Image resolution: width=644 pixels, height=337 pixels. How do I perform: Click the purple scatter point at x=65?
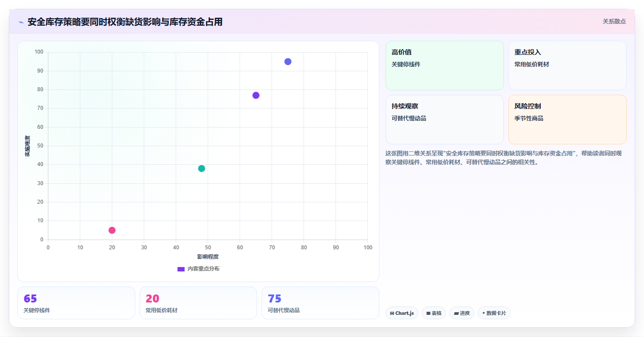pos(256,95)
